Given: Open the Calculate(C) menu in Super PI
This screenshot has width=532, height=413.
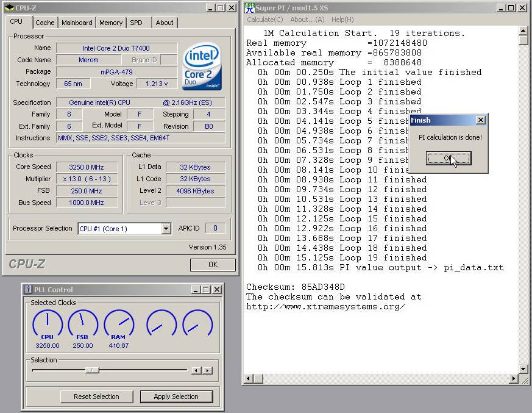Looking at the screenshot, I should [264, 20].
